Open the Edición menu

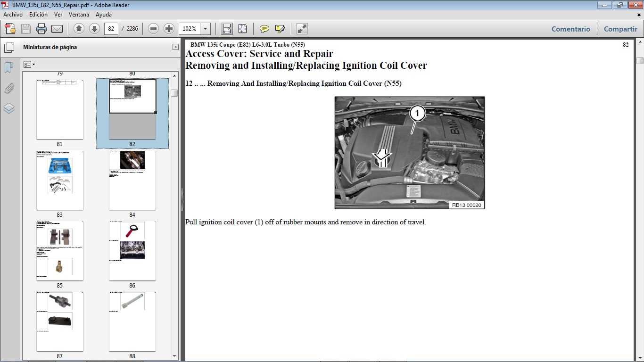38,15
